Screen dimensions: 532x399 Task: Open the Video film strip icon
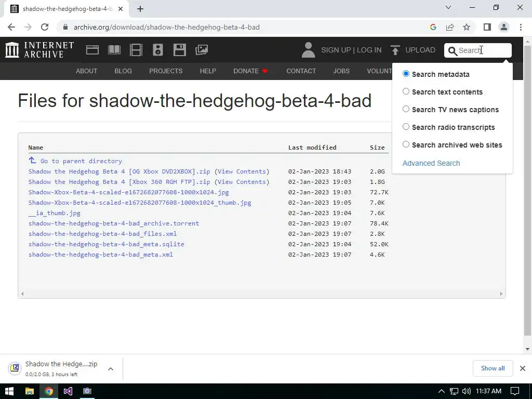click(136, 50)
